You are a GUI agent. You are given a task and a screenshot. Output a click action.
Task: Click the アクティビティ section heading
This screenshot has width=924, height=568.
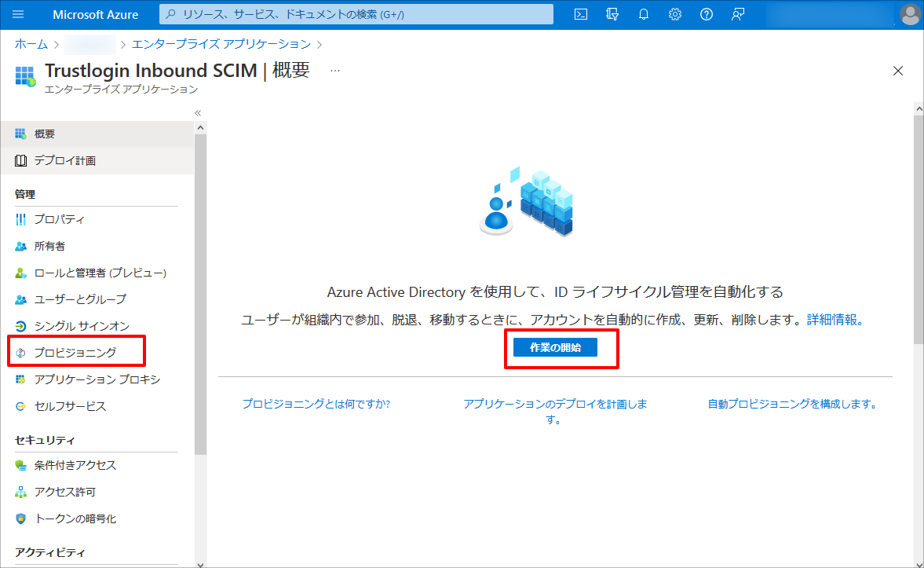(50, 552)
